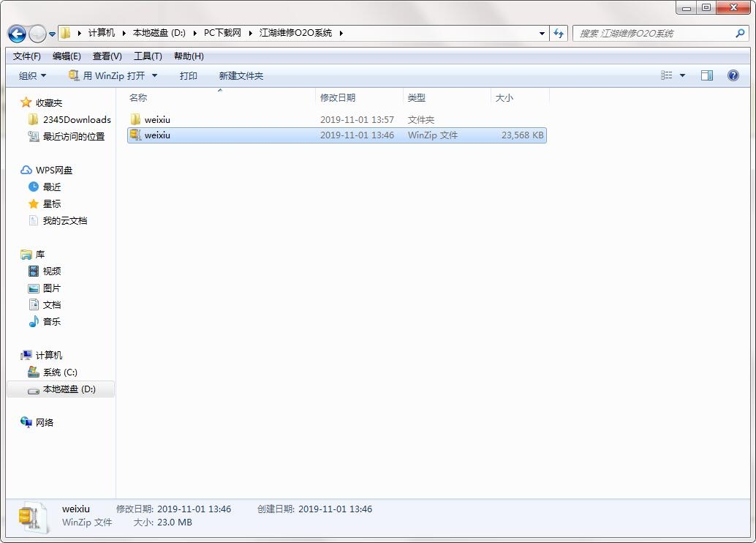Click 打印 in the toolbar
Screen dimensions: 756x543
188,76
